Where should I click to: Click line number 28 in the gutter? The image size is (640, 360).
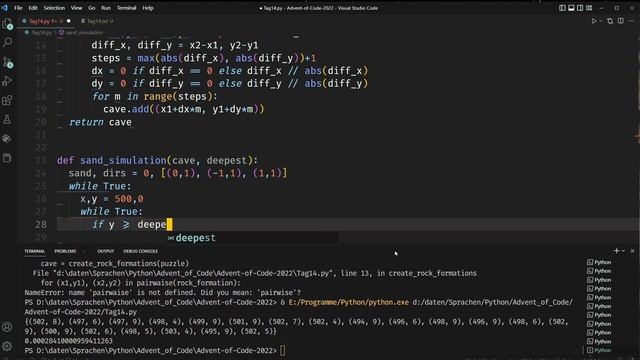[x=41, y=224]
